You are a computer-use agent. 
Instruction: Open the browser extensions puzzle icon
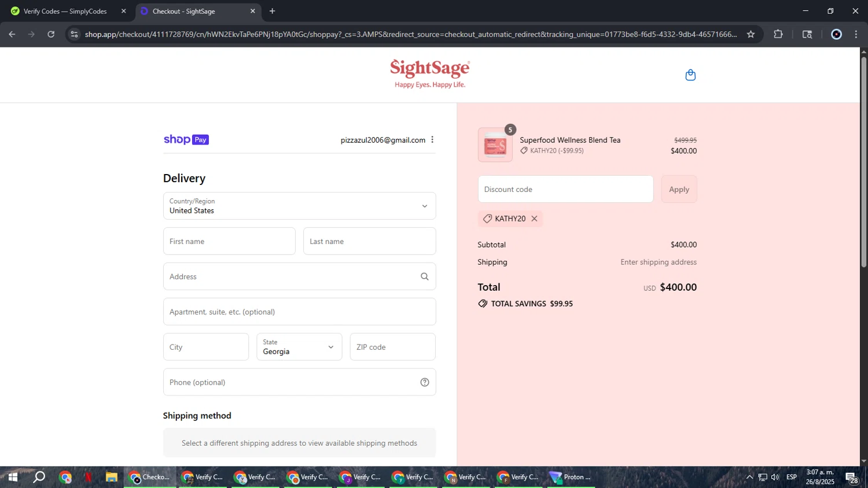778,34
